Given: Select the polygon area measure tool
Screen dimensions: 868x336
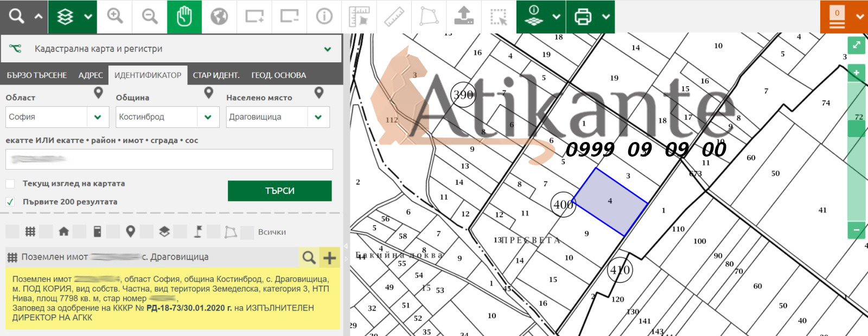Looking at the screenshot, I should (429, 17).
